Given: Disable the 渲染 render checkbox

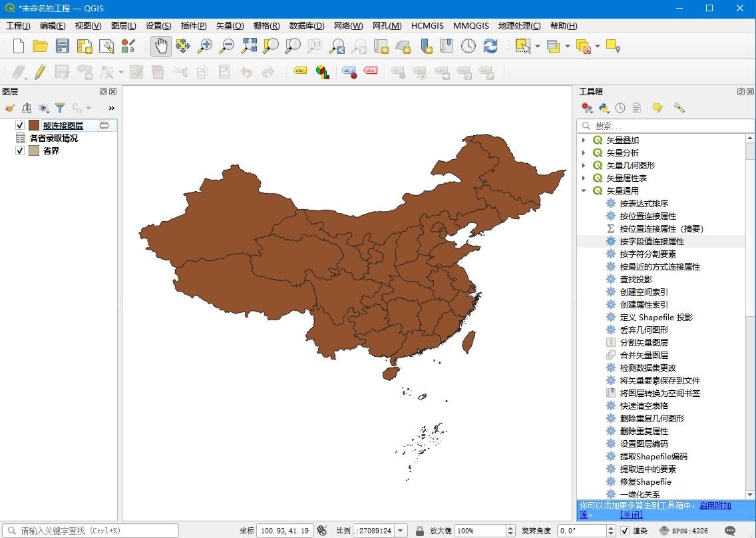Looking at the screenshot, I should click(x=624, y=531).
